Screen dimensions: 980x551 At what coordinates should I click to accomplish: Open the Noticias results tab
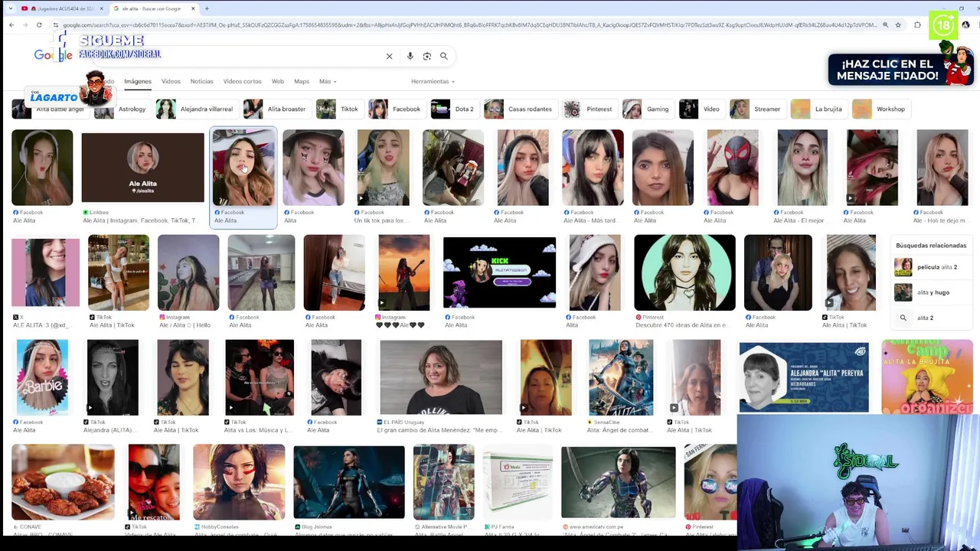pos(202,81)
